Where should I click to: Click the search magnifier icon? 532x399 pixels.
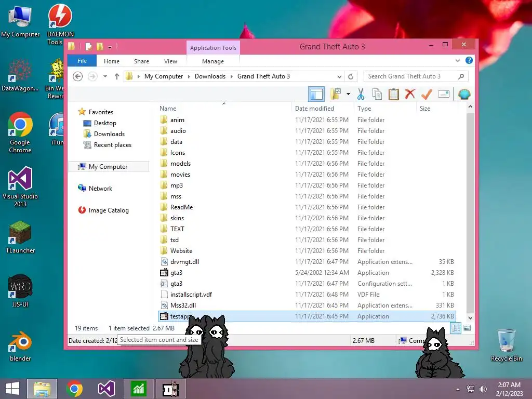[x=461, y=76]
